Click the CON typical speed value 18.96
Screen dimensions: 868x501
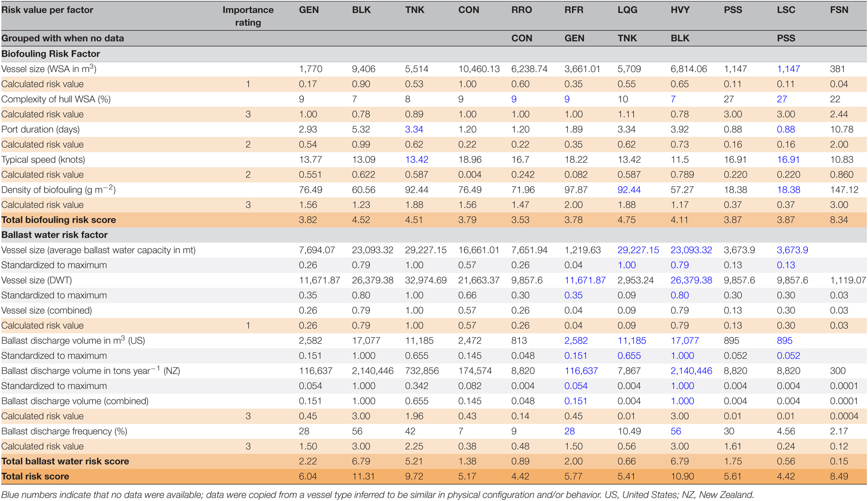470,159
